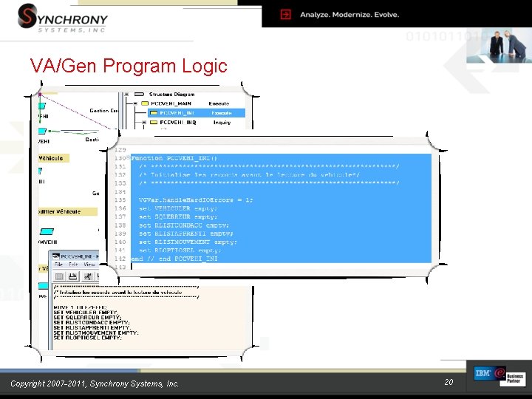Click the copyright Synchrony Systems footer text
532x399 pixels.
click(95, 383)
